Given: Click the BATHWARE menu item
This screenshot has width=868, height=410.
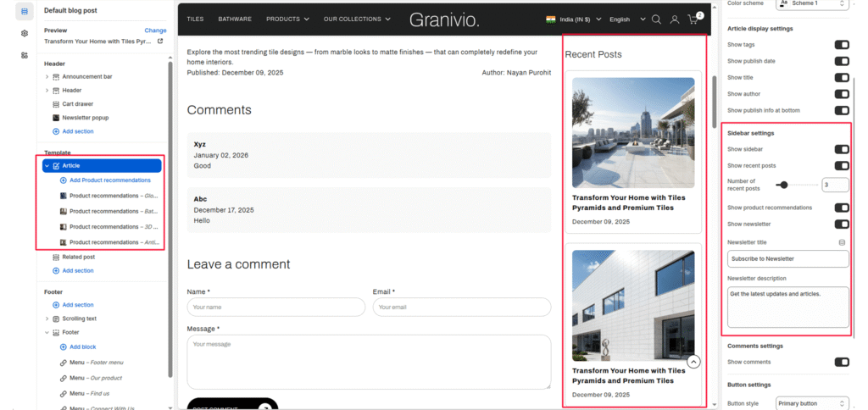Looking at the screenshot, I should (235, 19).
